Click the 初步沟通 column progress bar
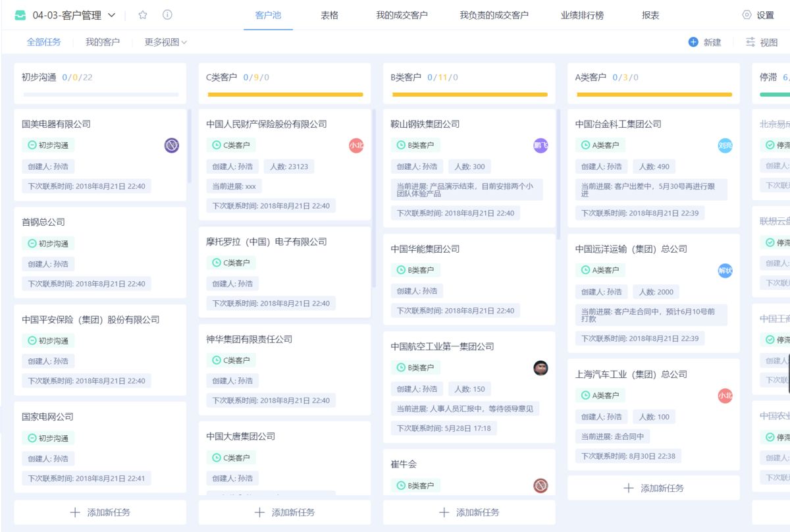Screen dimensions: 790x532 click(x=101, y=94)
